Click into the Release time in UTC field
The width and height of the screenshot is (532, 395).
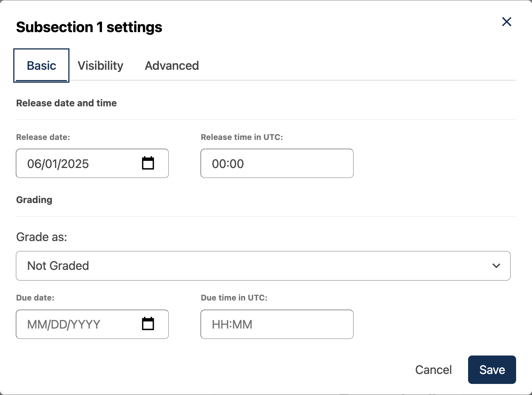pyautogui.click(x=277, y=163)
